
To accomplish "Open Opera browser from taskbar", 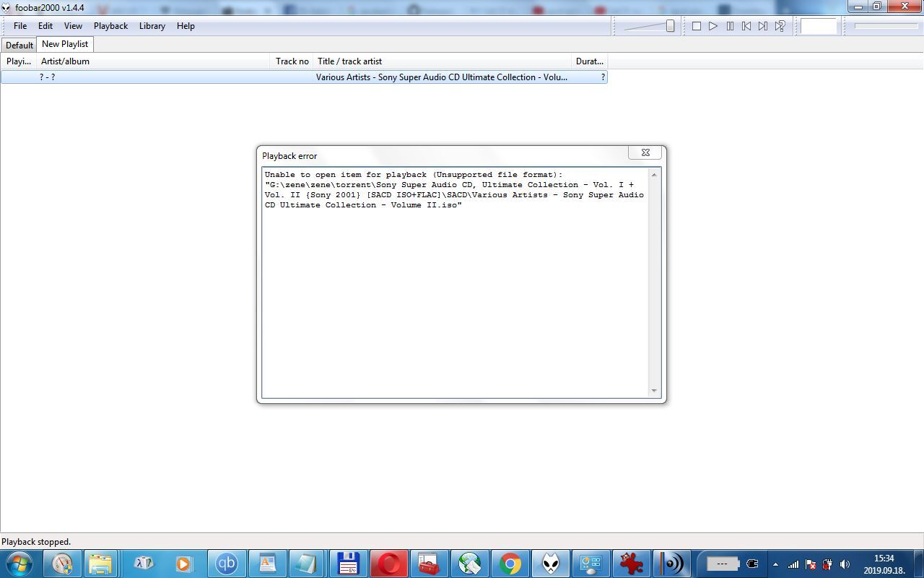I will coord(388,564).
